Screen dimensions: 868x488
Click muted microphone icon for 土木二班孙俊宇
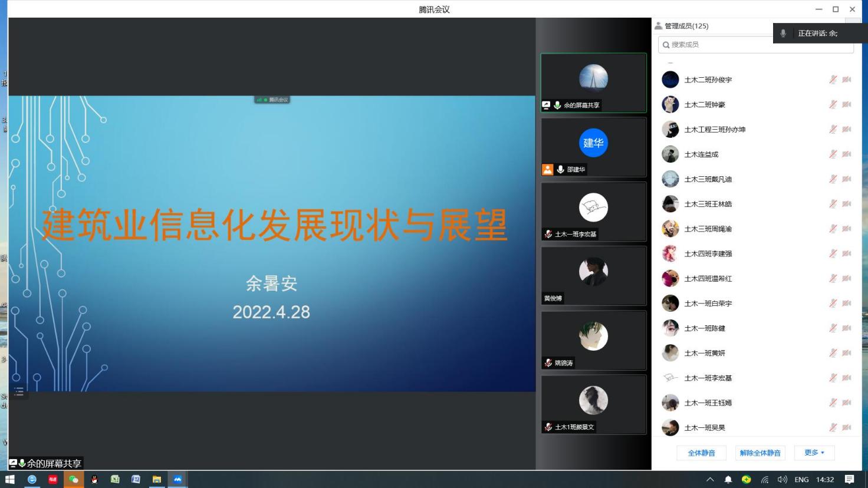[833, 80]
